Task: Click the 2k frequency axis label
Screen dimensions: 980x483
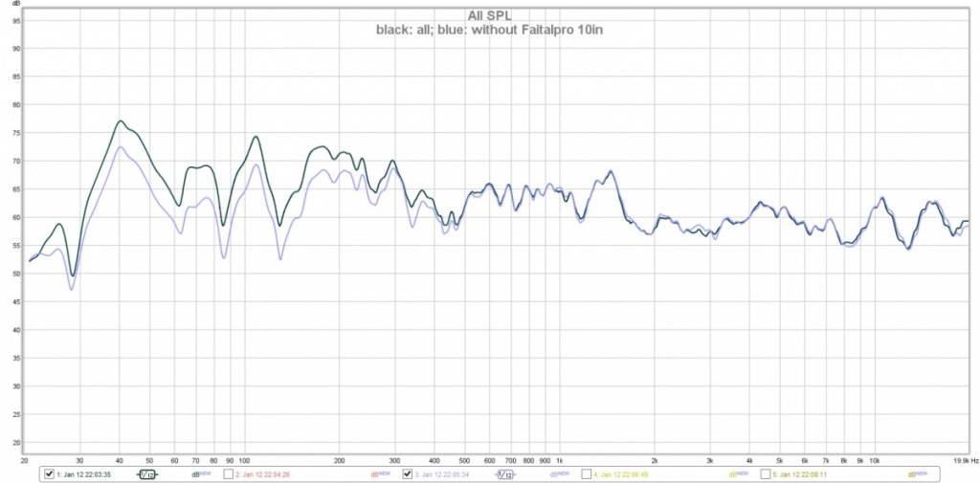Action: [655, 460]
